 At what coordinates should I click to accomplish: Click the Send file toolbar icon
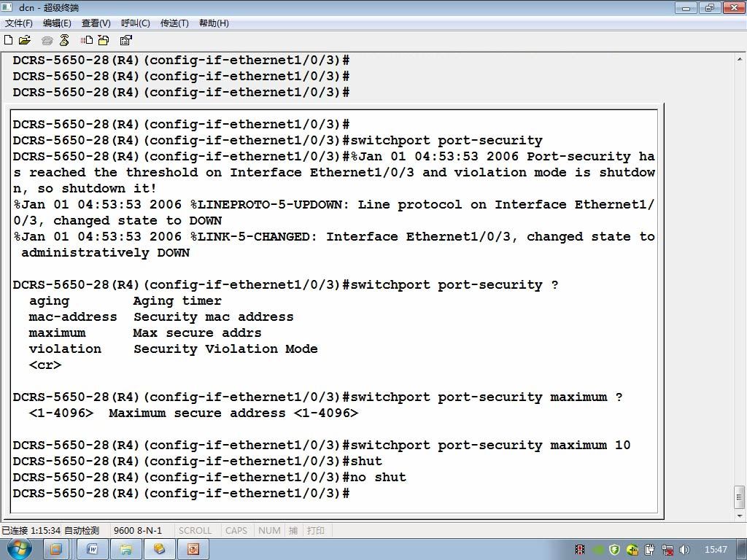(87, 40)
